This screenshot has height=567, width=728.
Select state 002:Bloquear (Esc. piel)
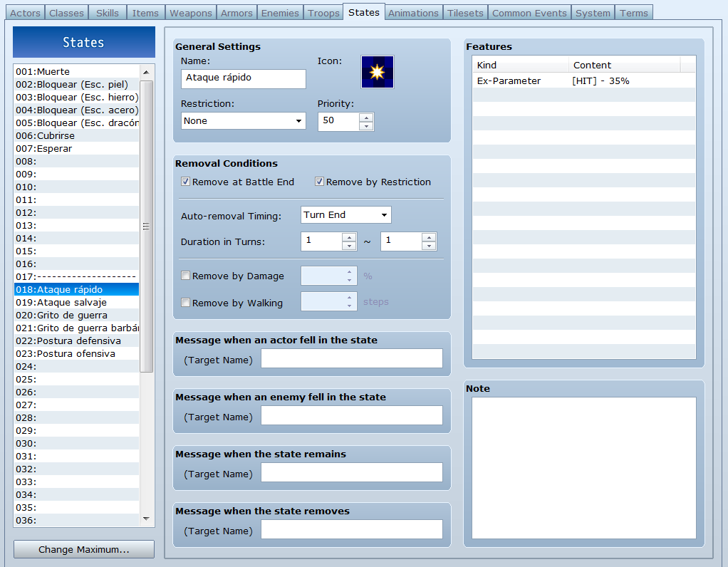77,85
